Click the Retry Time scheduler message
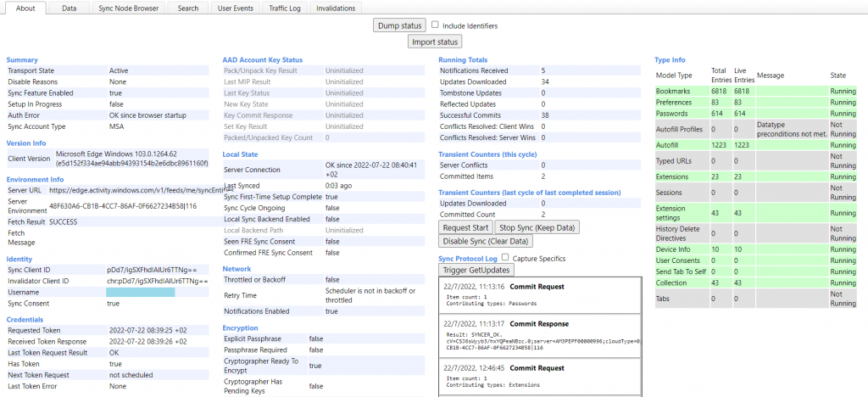This screenshot has width=868, height=397. pos(370,295)
